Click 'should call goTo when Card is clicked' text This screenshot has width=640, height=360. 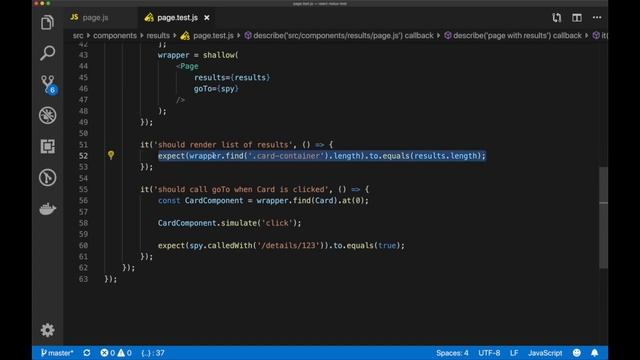pos(242,189)
